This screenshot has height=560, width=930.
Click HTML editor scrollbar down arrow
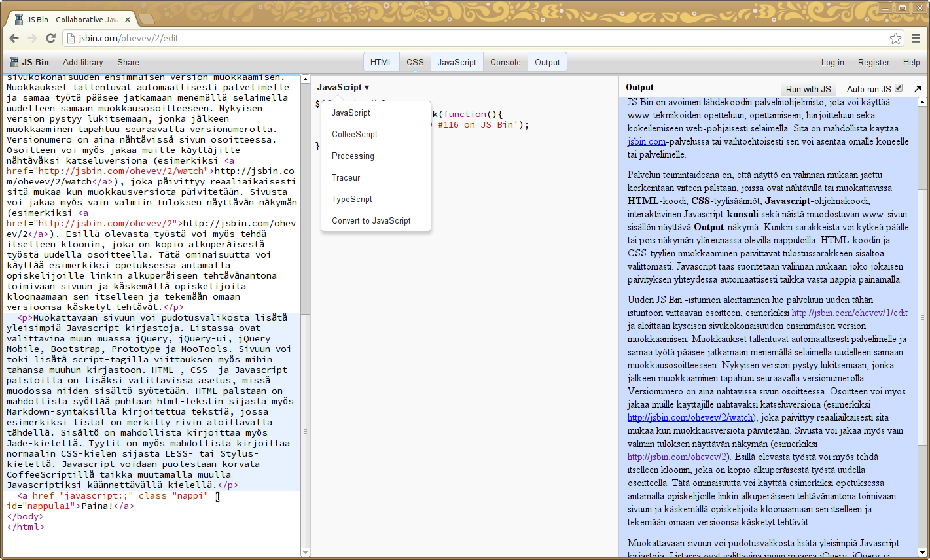coord(305,553)
